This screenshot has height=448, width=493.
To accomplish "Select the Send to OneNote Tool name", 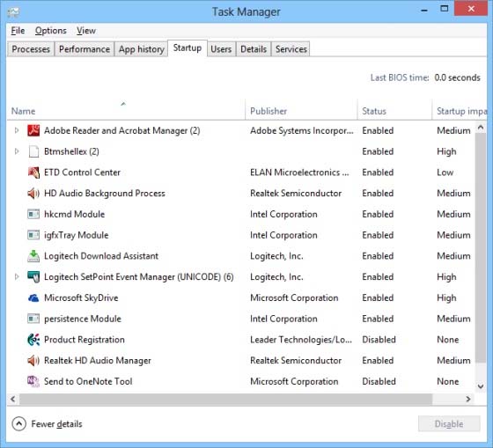I will [x=88, y=381].
